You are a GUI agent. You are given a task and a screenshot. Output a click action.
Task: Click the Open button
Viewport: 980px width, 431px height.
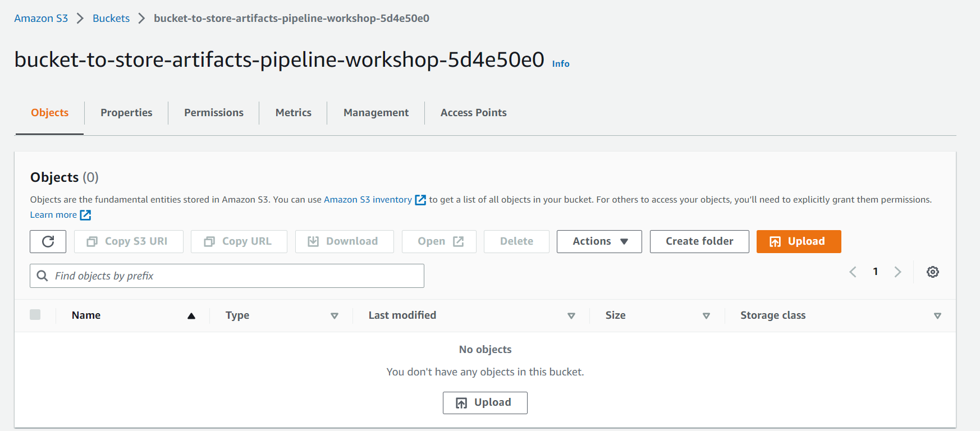(x=439, y=241)
